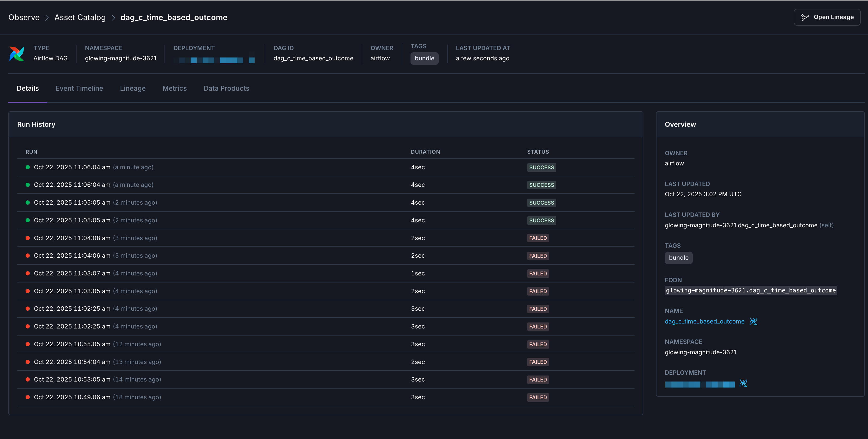Select the FQDN value text field
Image resolution: width=868 pixels, height=439 pixels.
point(751,290)
